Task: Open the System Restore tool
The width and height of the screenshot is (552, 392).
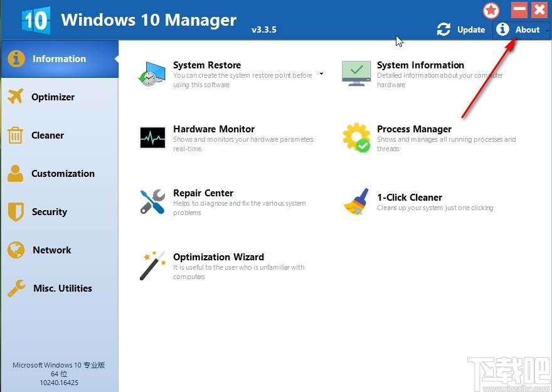Action: pyautogui.click(x=207, y=65)
